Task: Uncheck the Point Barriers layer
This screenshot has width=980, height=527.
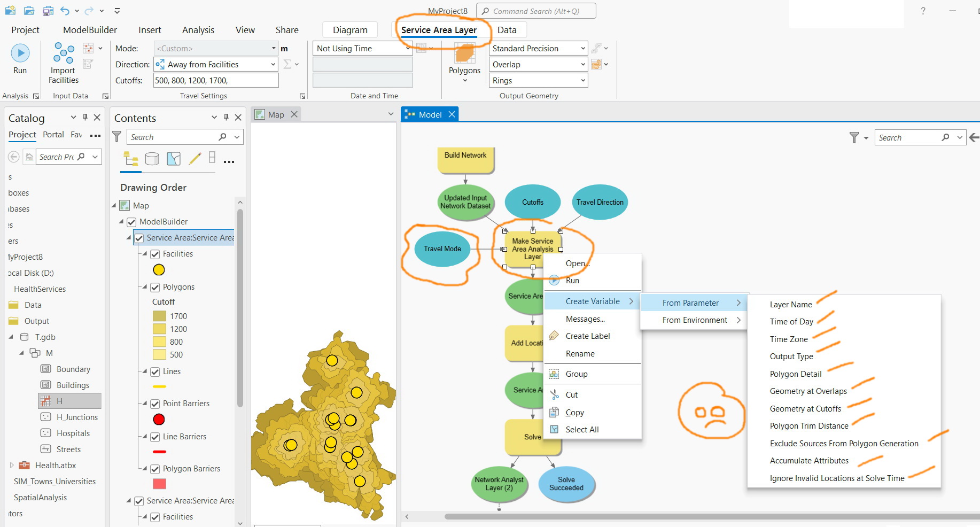Action: [x=155, y=404]
